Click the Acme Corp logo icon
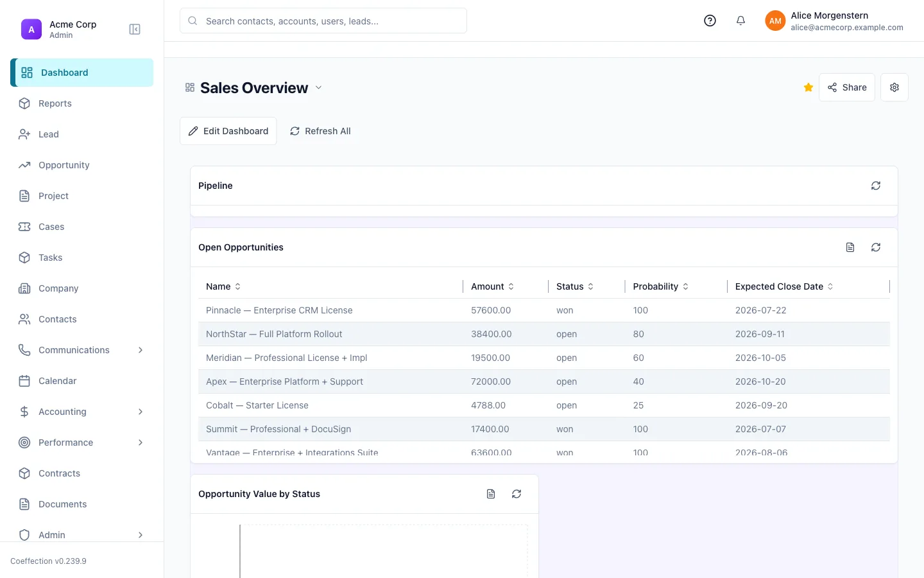 [x=31, y=30]
